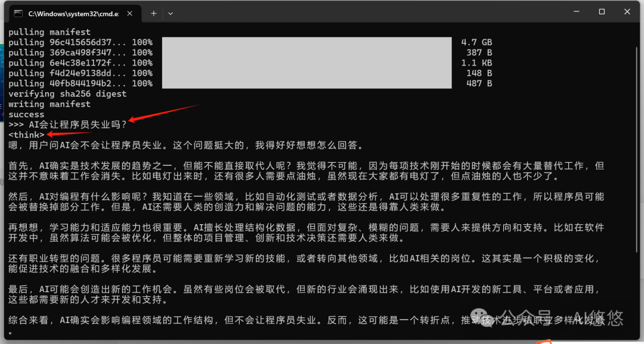Click the paragraph starting '综合来看'

306,325
